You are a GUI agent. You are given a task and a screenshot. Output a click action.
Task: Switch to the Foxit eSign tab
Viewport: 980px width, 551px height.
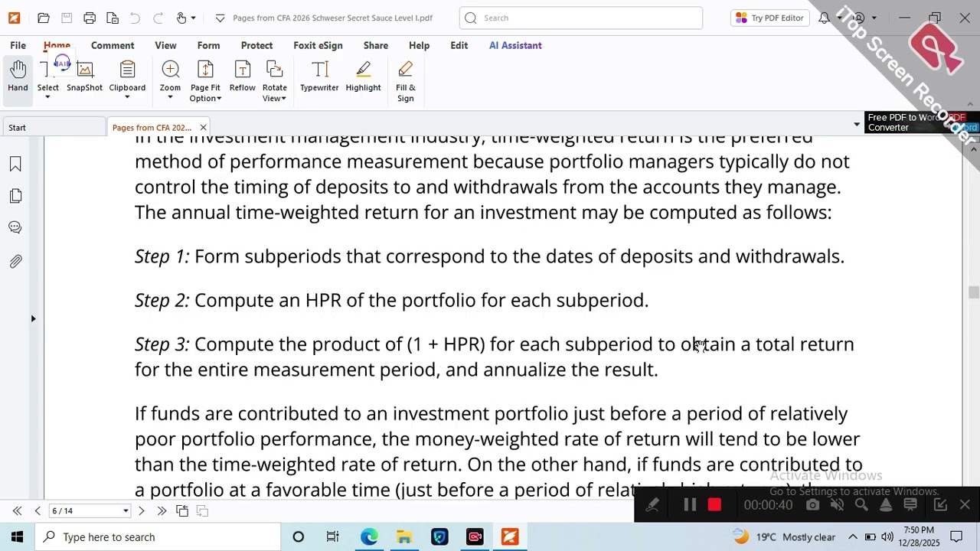[x=318, y=45]
